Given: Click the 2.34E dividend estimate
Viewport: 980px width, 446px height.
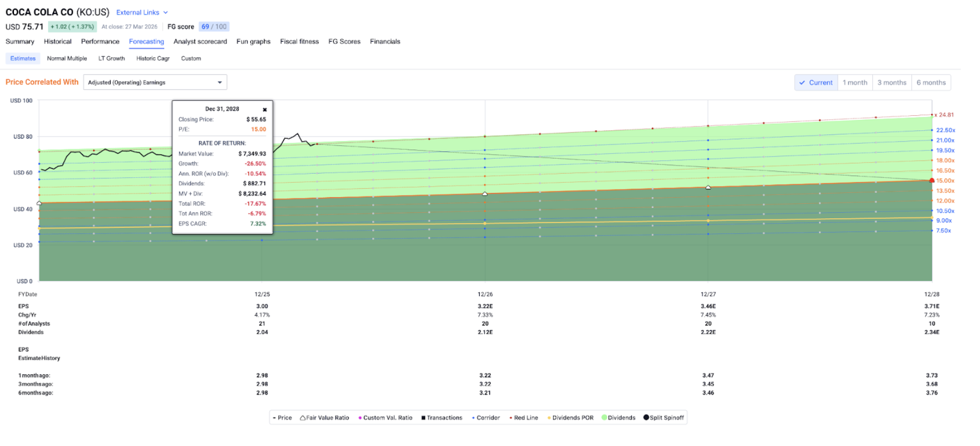Looking at the screenshot, I should tap(932, 332).
